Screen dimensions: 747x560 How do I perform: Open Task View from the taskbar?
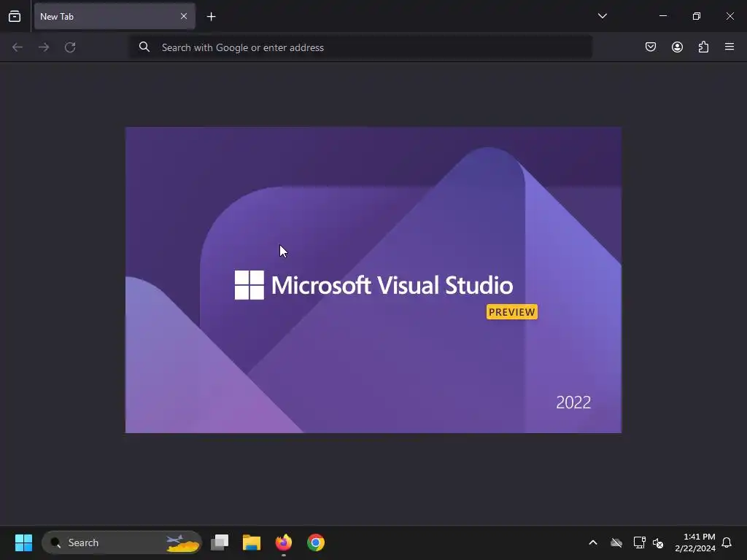[220, 542]
